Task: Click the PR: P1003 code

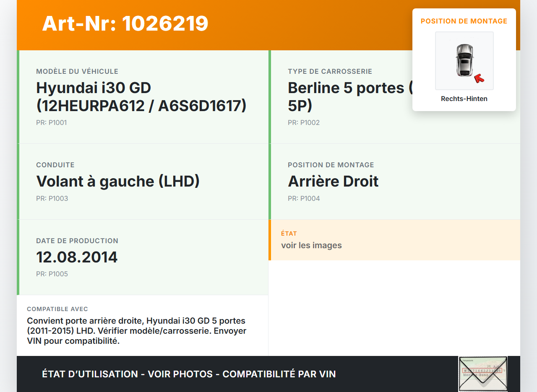Action: point(52,198)
